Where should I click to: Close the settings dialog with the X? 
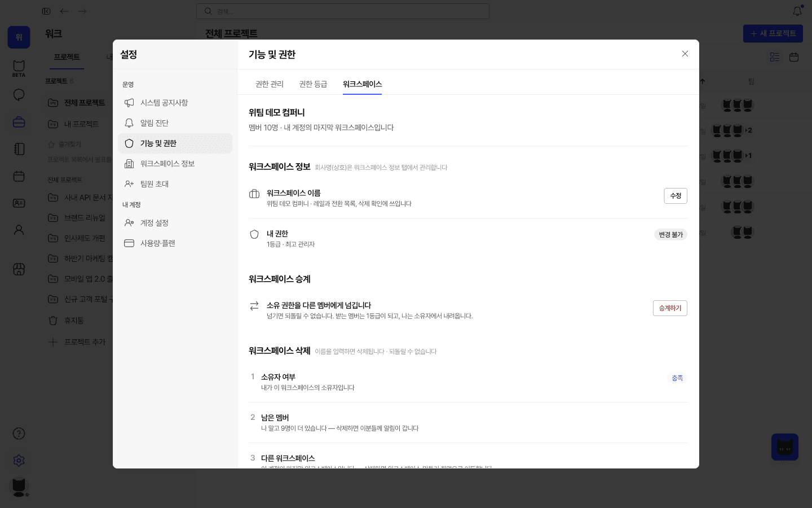685,54
